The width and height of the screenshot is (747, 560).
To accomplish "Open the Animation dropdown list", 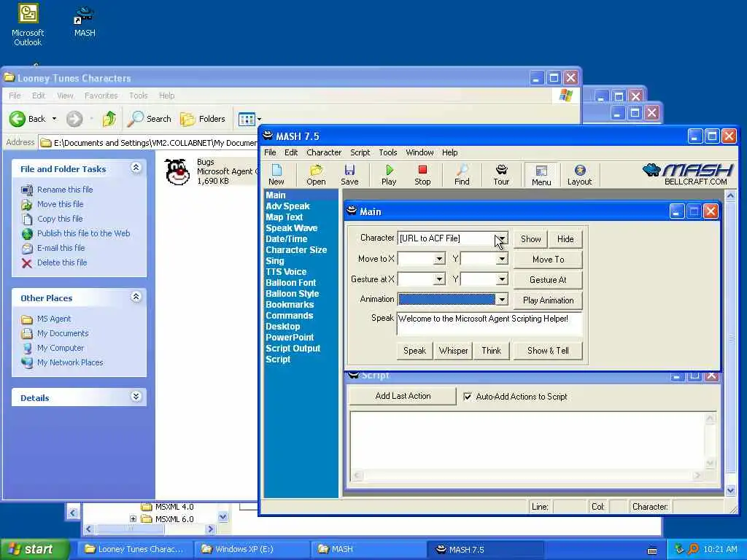I will coord(502,300).
